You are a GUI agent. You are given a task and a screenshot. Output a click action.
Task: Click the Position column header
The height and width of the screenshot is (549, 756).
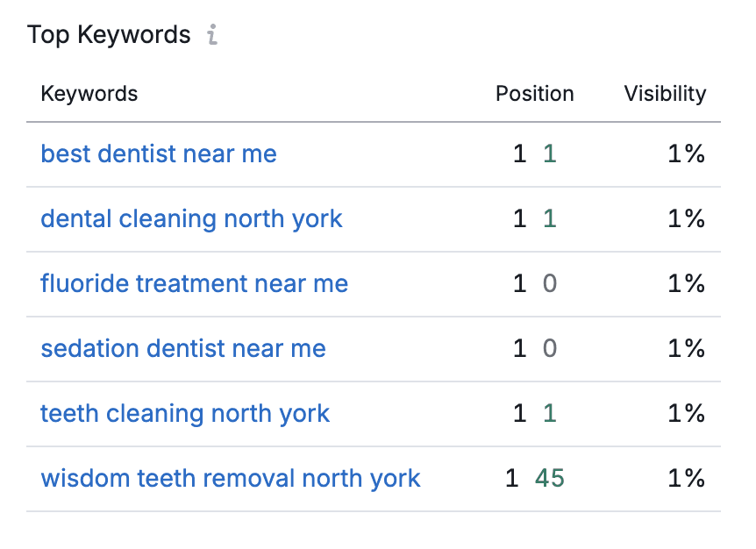click(535, 94)
